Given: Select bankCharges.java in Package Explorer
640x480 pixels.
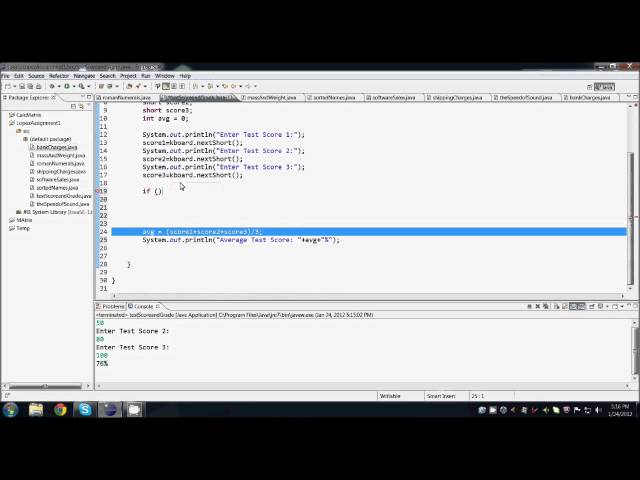Looking at the screenshot, I should [x=54, y=147].
